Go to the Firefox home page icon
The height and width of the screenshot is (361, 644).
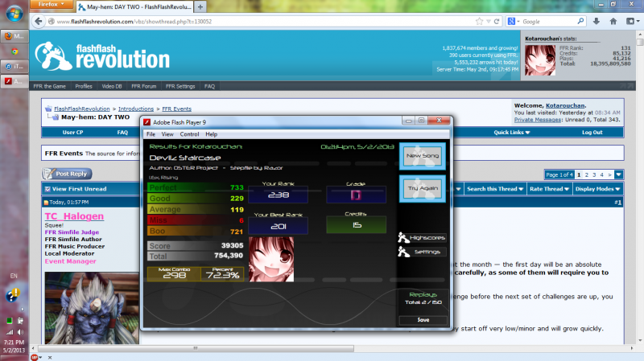point(613,22)
